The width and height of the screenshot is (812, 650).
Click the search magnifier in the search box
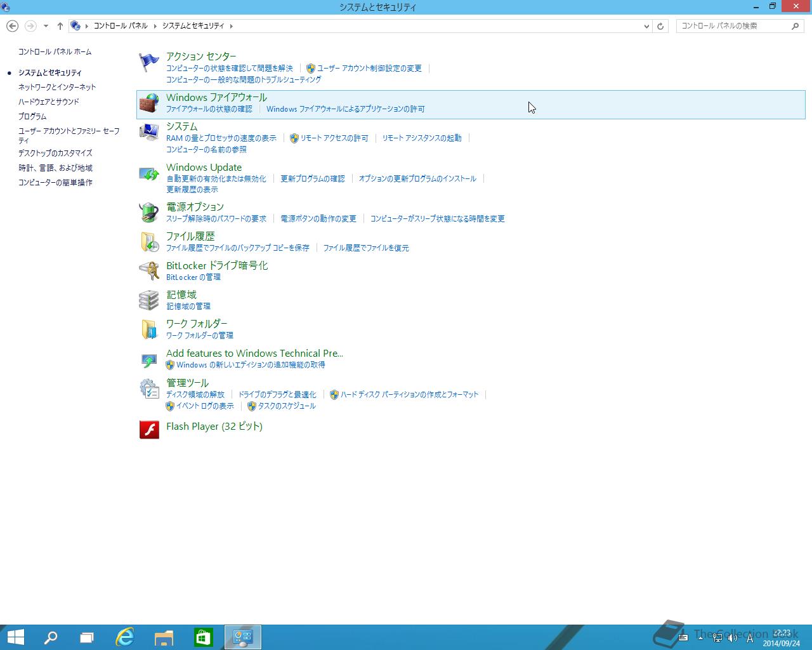click(795, 26)
